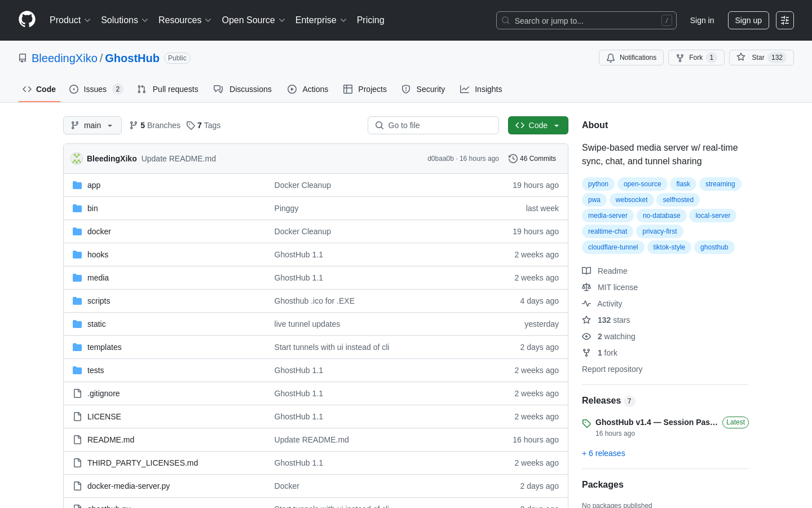Click the MIT license scale icon
Viewport: 812px width, 508px height.
coord(586,287)
